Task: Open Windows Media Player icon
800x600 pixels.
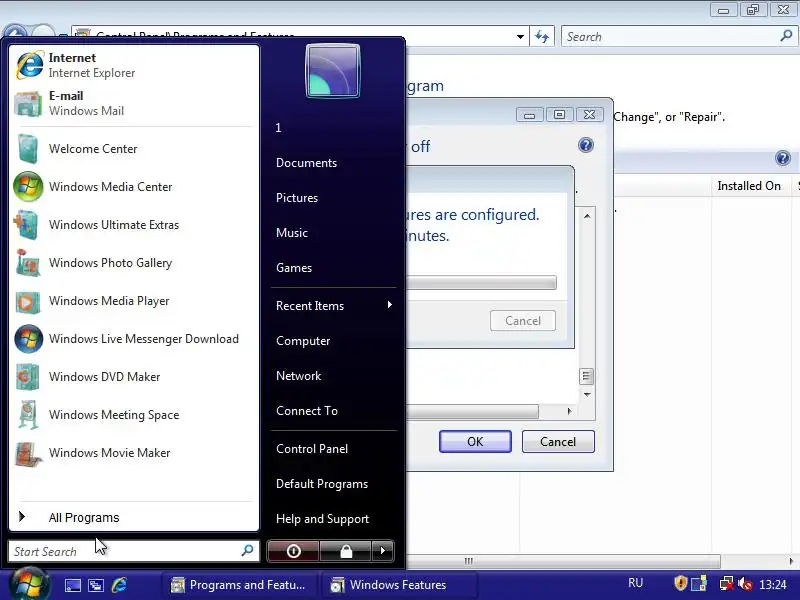Action: point(28,301)
